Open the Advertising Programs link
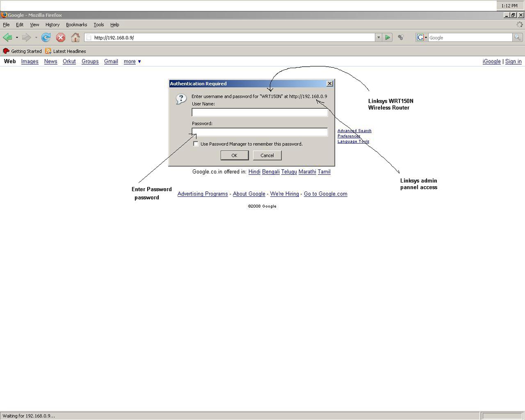 click(x=203, y=194)
